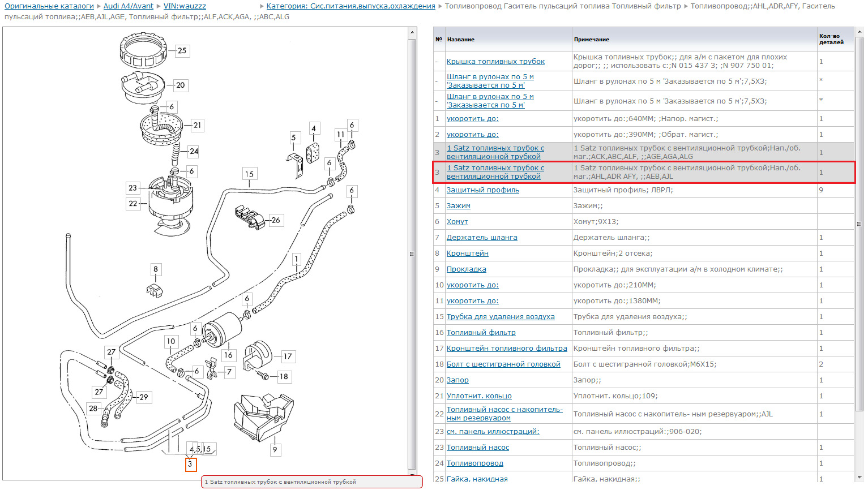Open Зажим part link

(459, 206)
